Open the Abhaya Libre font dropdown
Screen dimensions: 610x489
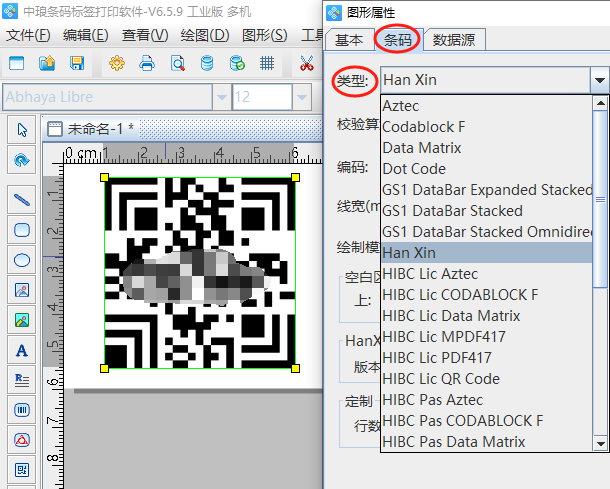(x=221, y=97)
